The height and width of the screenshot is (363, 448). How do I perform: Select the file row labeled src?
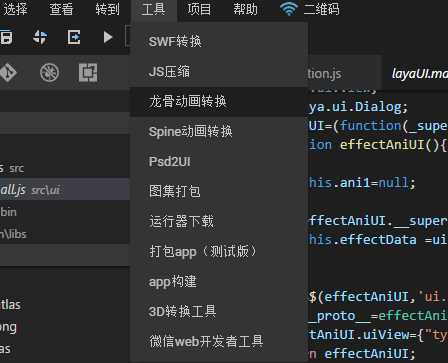pos(65,168)
